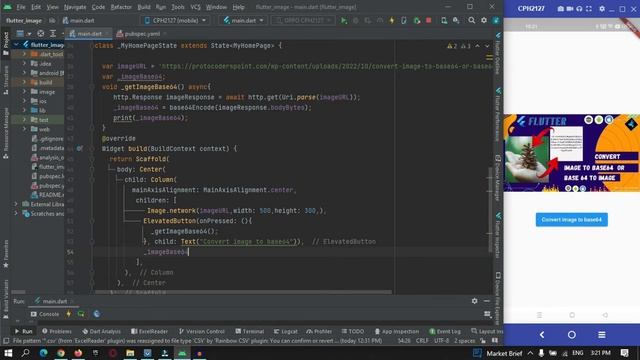Click hot reload lightning in Run console
This screenshot has height=360, width=640.
(69, 314)
